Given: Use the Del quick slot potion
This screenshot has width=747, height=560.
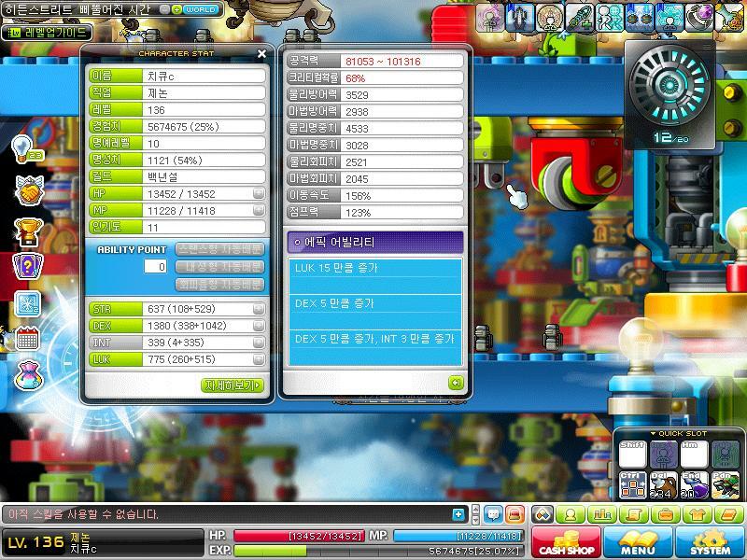Looking at the screenshot, I should pos(663,485).
